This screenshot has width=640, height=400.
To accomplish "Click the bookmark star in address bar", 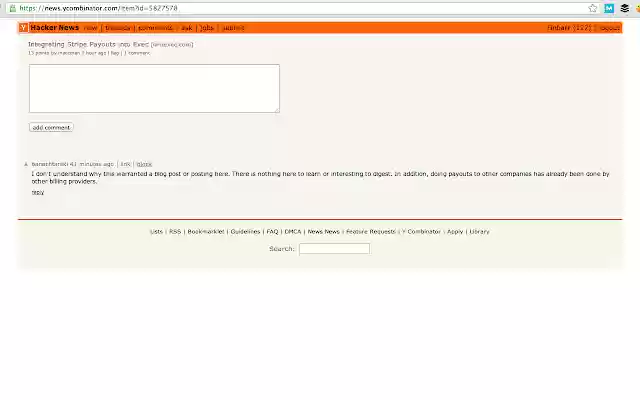I will point(593,8).
